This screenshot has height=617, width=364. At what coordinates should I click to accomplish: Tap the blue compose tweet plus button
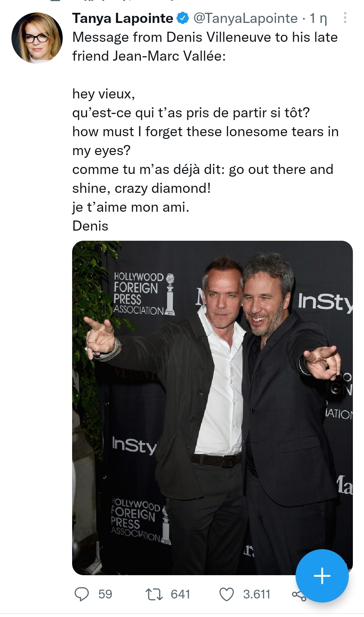point(322,576)
